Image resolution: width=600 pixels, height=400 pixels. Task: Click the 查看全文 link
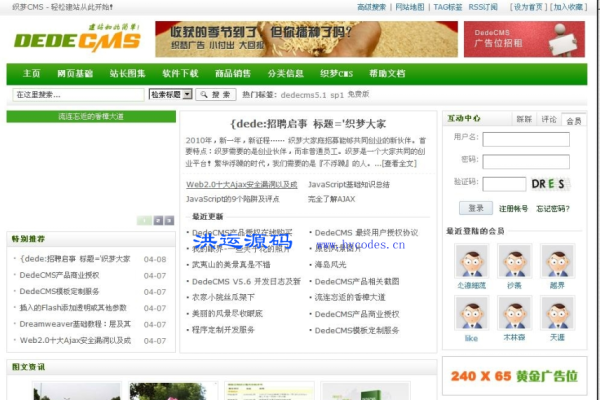(399, 163)
